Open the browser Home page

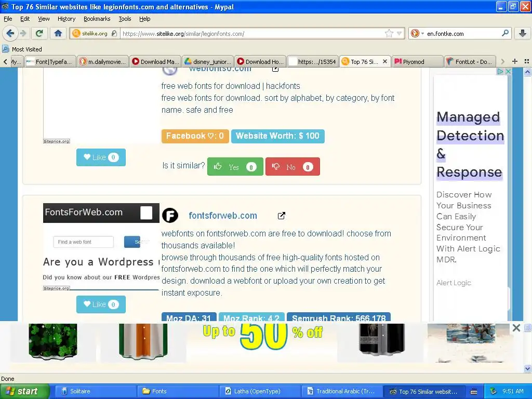pyautogui.click(x=58, y=33)
